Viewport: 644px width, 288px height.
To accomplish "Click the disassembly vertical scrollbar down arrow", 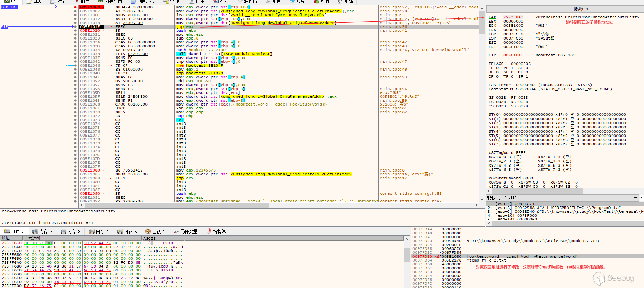I will tap(482, 199).
